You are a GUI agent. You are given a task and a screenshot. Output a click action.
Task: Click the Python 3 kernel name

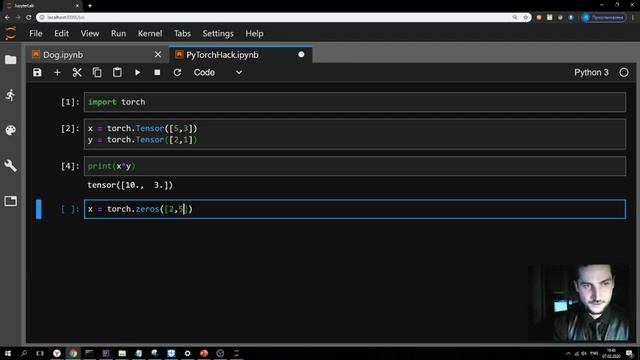[591, 73]
